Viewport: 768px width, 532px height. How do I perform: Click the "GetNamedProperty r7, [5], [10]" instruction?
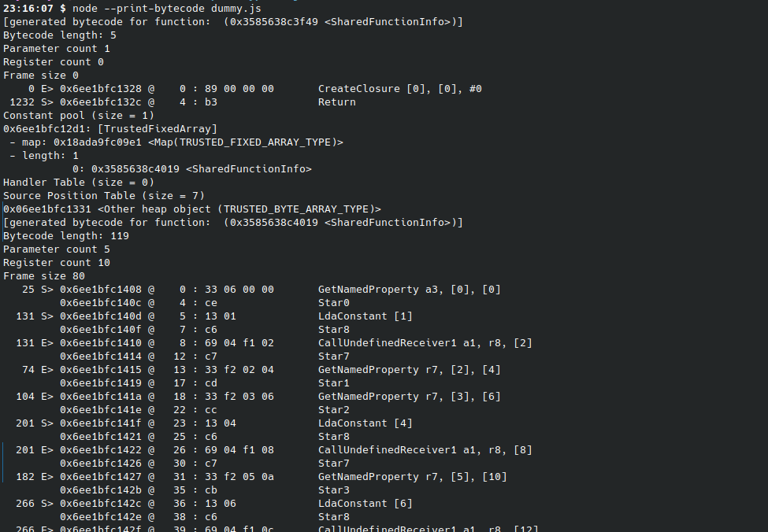[x=412, y=476]
